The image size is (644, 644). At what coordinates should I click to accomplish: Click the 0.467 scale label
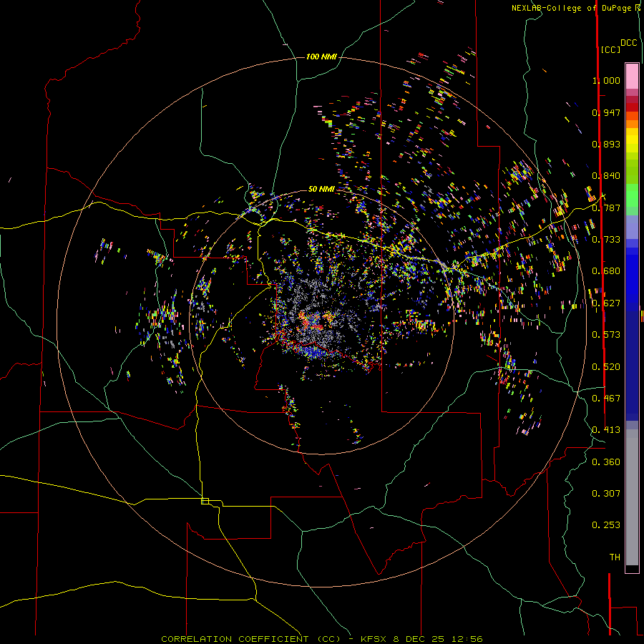[606, 399]
